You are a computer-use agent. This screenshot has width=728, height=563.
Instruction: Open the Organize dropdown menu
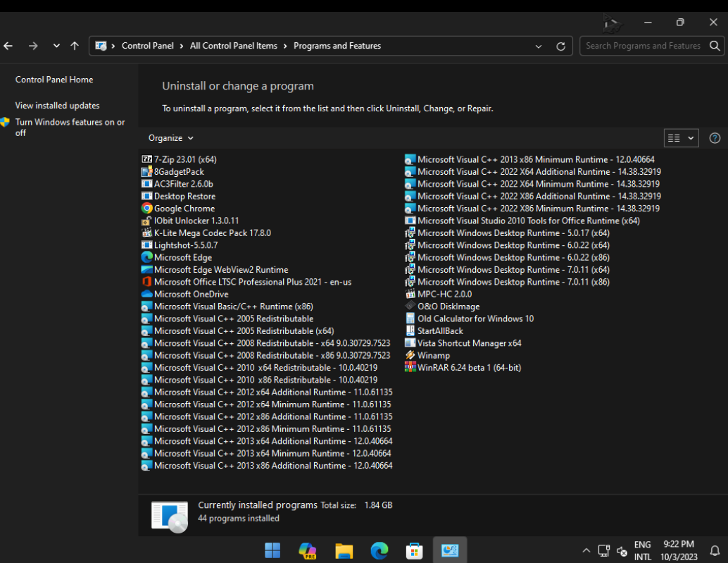[170, 138]
